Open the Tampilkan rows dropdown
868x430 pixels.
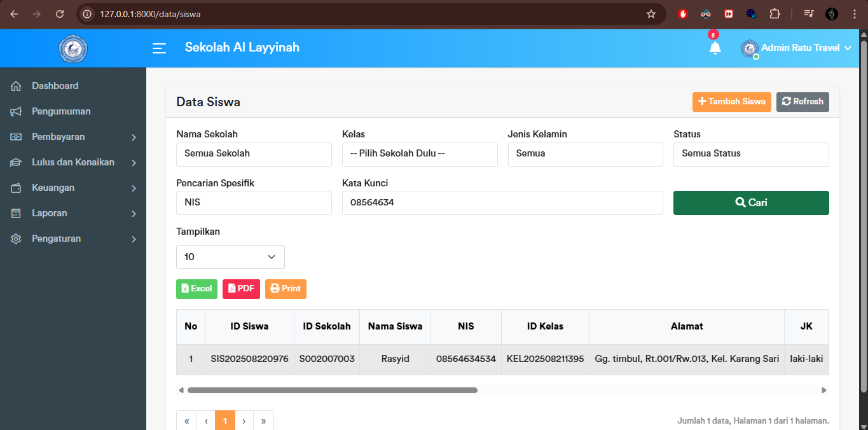230,257
